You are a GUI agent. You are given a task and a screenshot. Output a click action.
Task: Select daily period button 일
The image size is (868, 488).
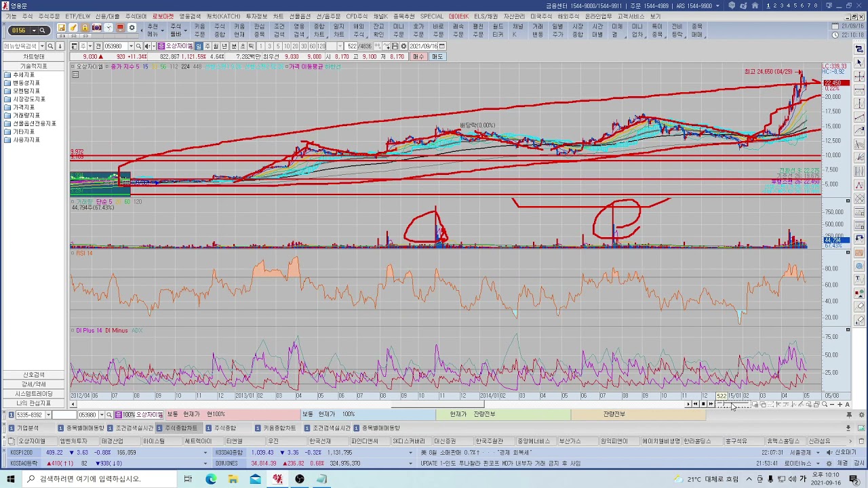[199, 46]
